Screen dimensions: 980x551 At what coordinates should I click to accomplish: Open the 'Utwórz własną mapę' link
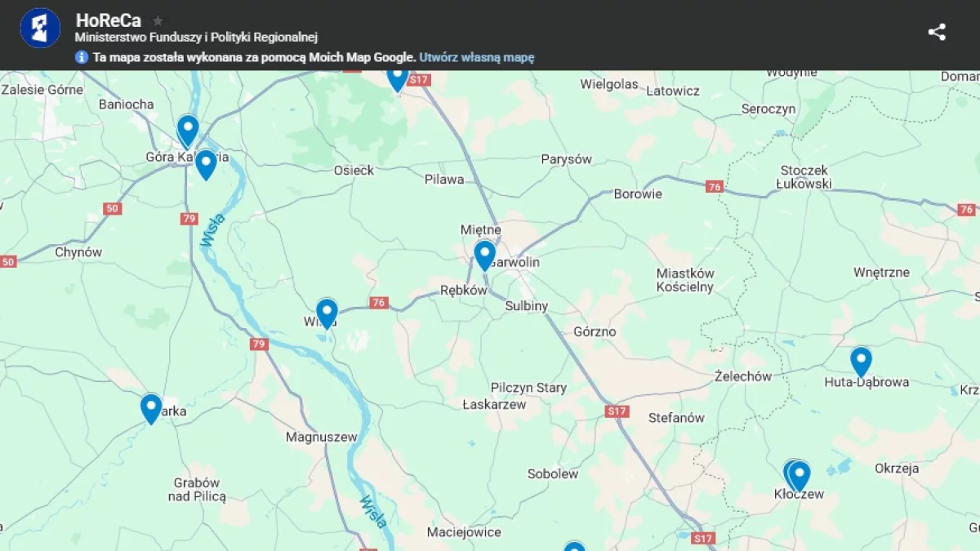click(x=477, y=57)
